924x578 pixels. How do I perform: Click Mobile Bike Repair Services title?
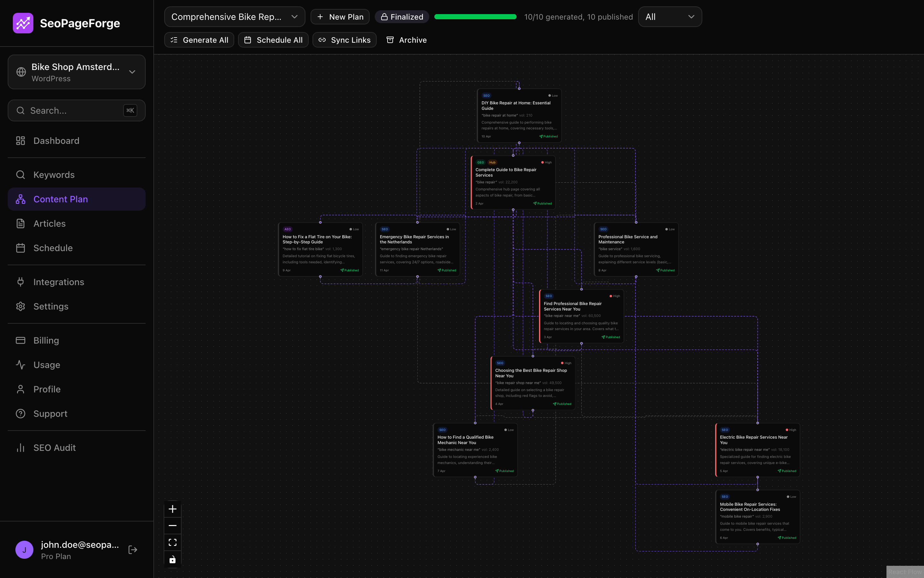pyautogui.click(x=750, y=507)
